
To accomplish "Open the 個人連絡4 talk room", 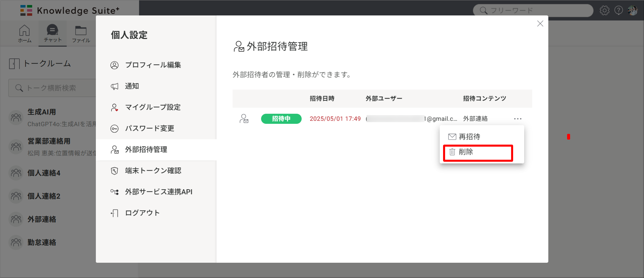I will click(x=52, y=173).
